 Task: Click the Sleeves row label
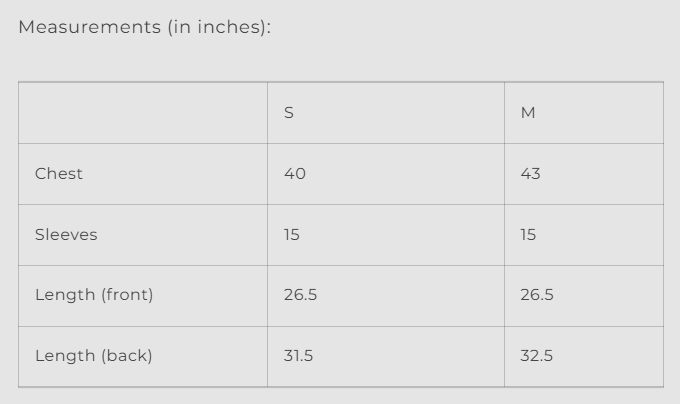tap(66, 235)
